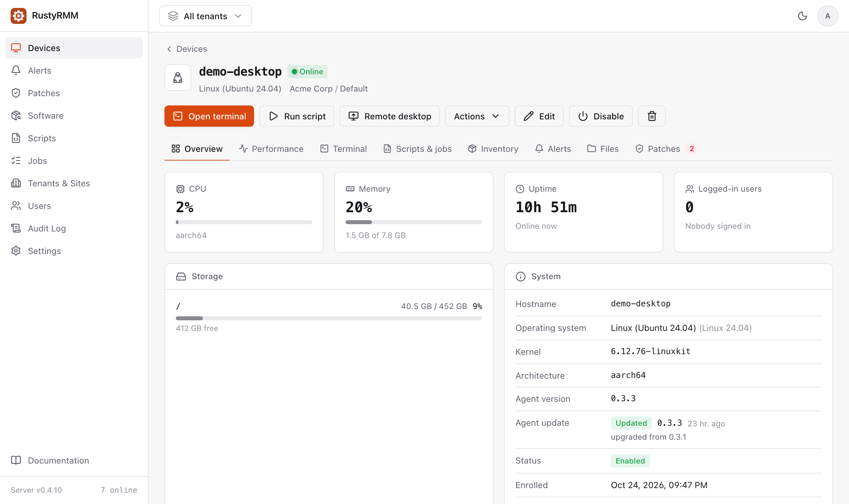
Task: Open Users in the sidebar
Action: (x=74, y=206)
